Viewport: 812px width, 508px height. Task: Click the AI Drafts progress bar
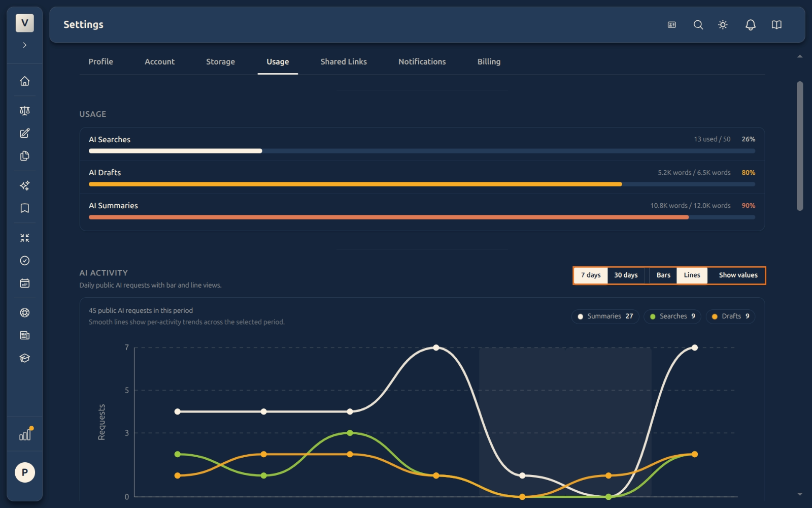tap(422, 184)
